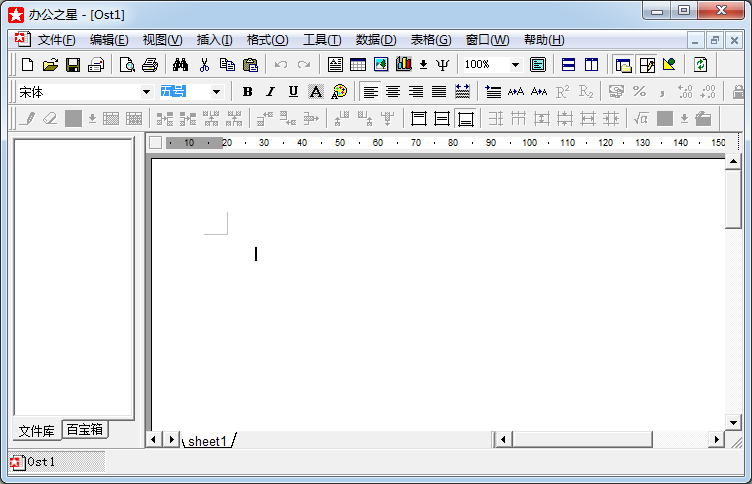Click the horizontal scrollbar right arrow
The image size is (752, 484).
717,439
